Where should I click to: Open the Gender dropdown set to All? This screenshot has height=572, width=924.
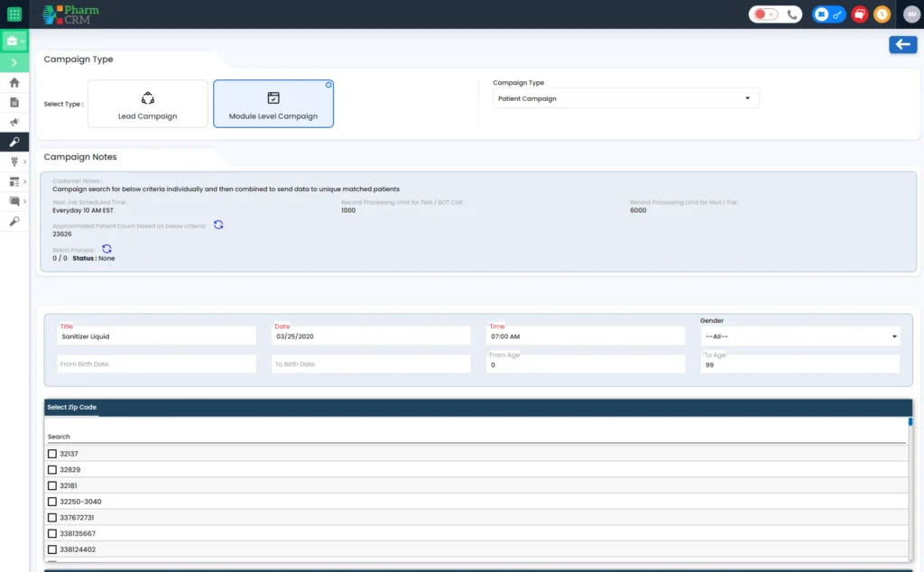(x=799, y=336)
